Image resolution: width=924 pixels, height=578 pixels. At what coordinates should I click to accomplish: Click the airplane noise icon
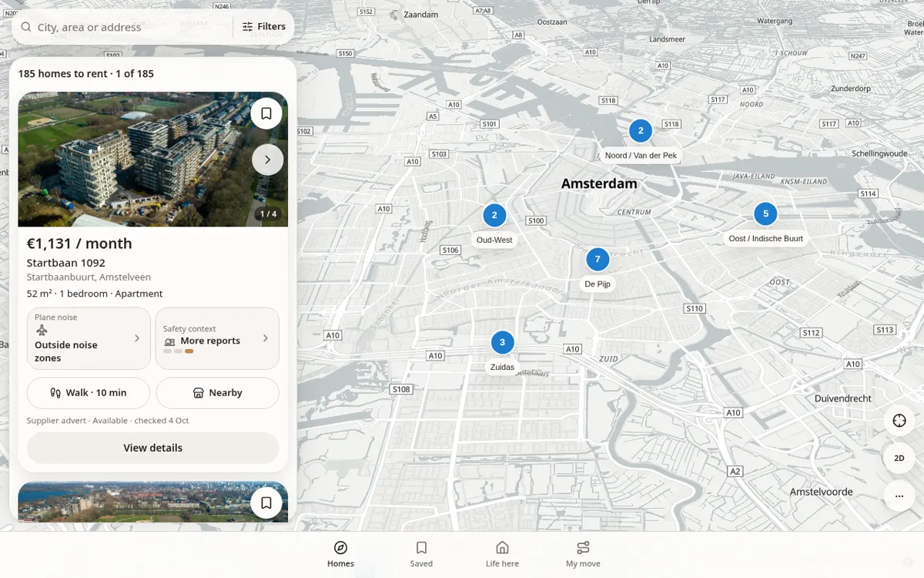pos(42,330)
